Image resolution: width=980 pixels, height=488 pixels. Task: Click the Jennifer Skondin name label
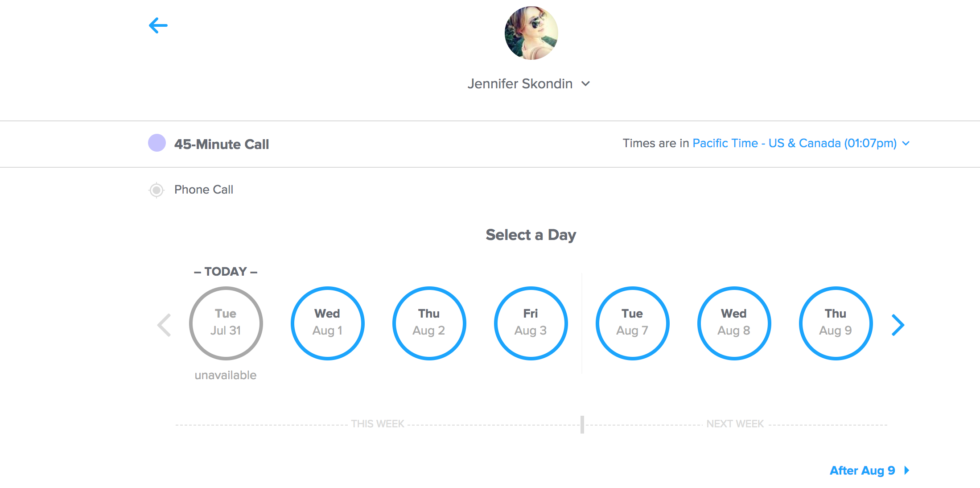click(x=520, y=84)
